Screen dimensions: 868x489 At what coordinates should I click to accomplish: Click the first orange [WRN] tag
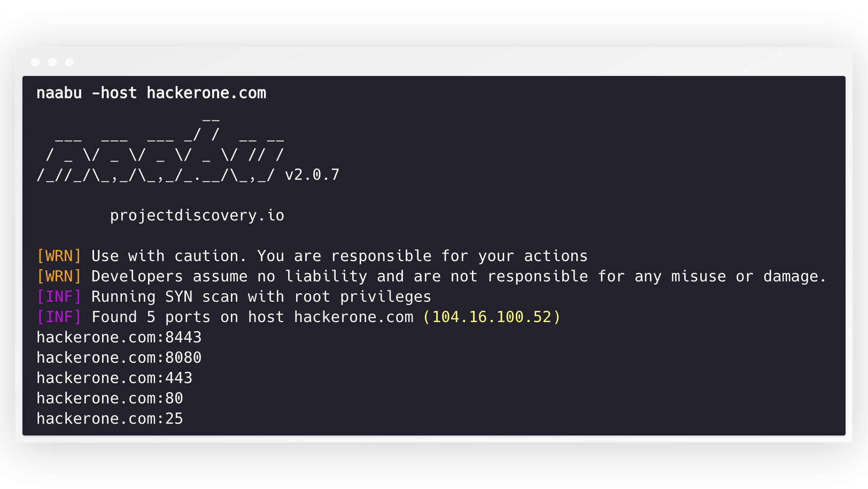coord(59,256)
